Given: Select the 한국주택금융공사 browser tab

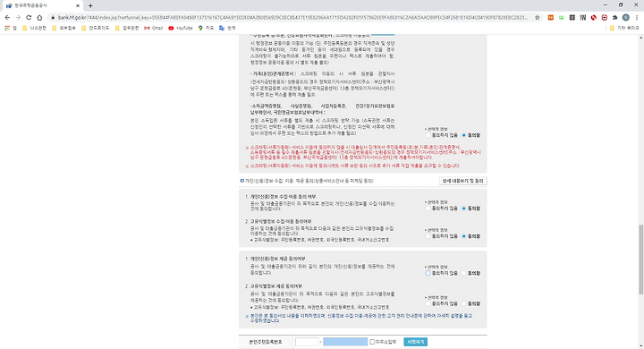Looking at the screenshot, I should pos(41,5).
